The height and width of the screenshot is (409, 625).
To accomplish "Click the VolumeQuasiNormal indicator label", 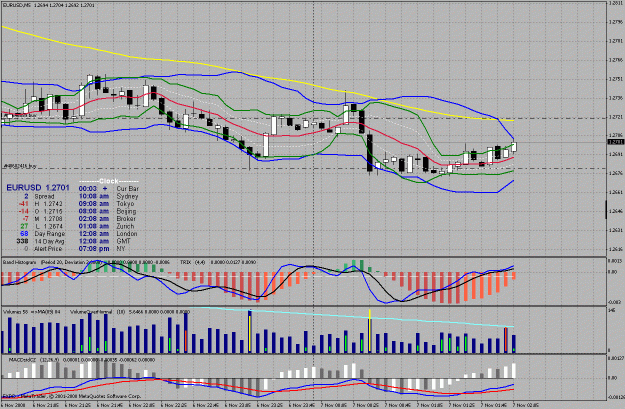I will tap(91, 312).
